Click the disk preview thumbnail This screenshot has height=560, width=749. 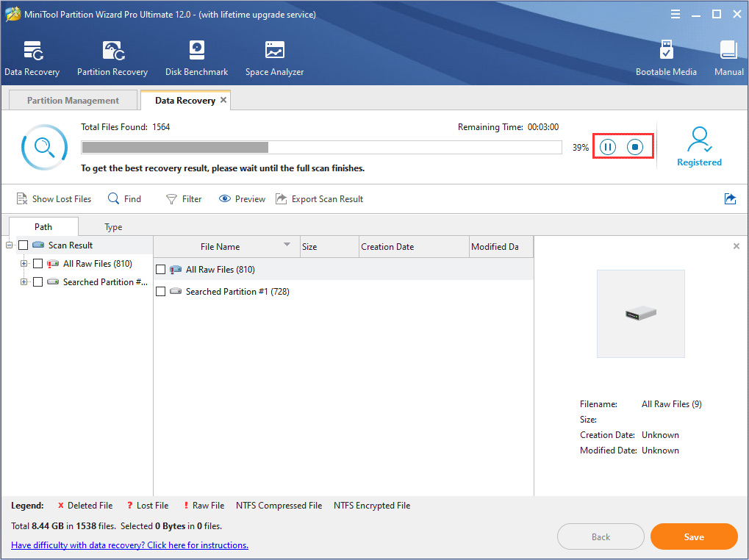640,314
